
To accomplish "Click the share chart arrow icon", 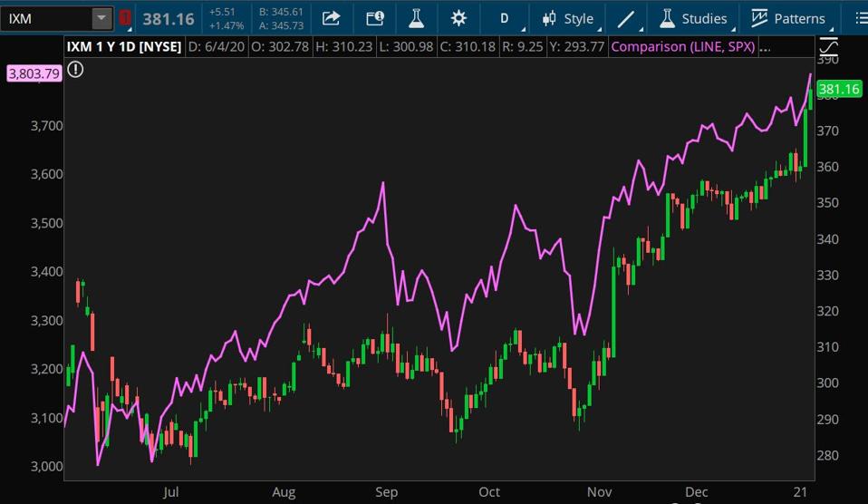I will [331, 18].
